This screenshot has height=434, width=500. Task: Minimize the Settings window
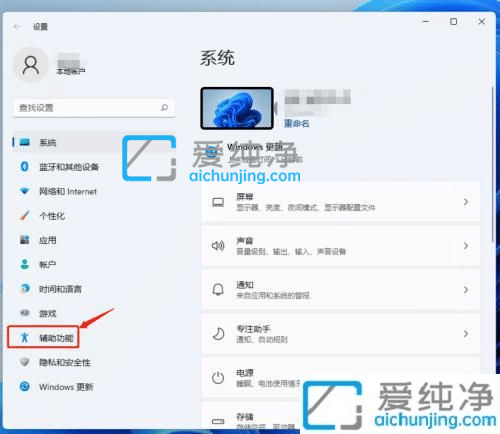coord(426,22)
